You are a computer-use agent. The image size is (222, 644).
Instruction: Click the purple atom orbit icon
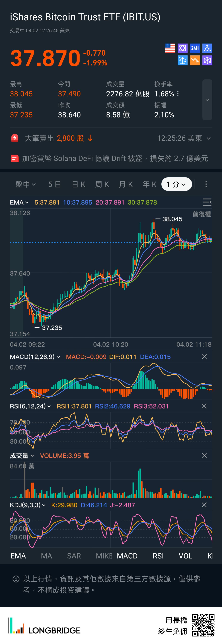(x=183, y=48)
